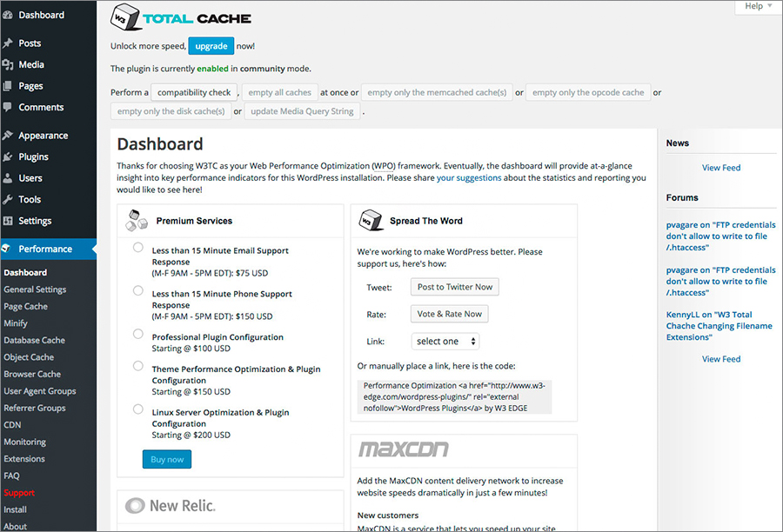Image resolution: width=783 pixels, height=532 pixels.
Task: Click empty only the disk cache(s) button
Action: (171, 111)
